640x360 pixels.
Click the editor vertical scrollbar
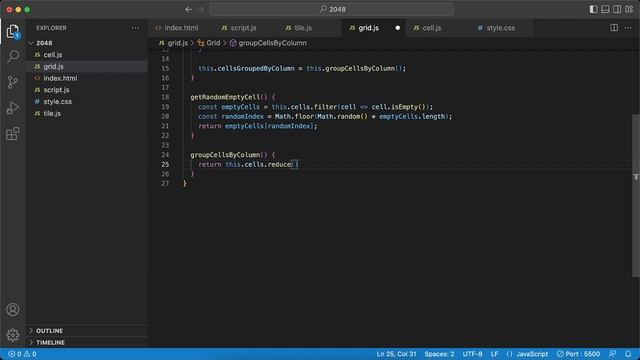636,196
